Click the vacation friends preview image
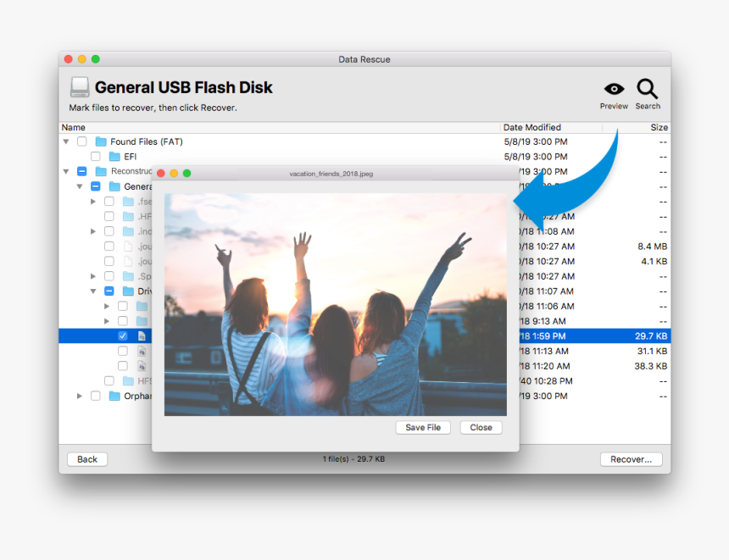The width and height of the screenshot is (729, 560). coord(335,304)
